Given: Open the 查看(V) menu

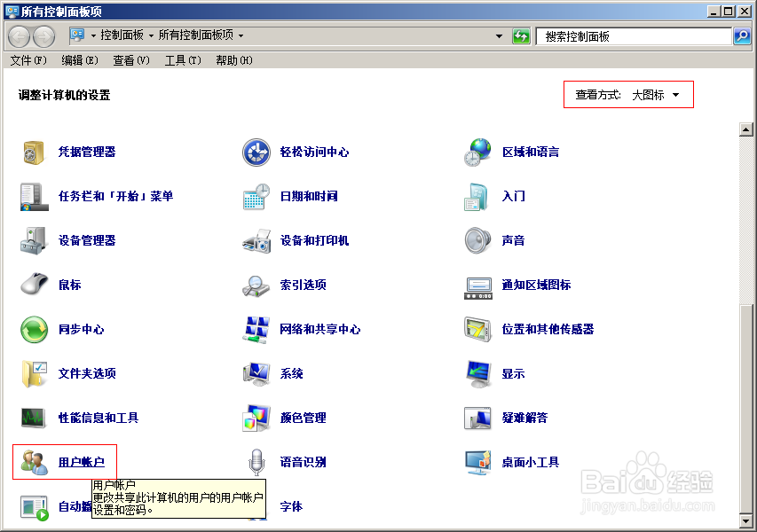Looking at the screenshot, I should 131,60.
